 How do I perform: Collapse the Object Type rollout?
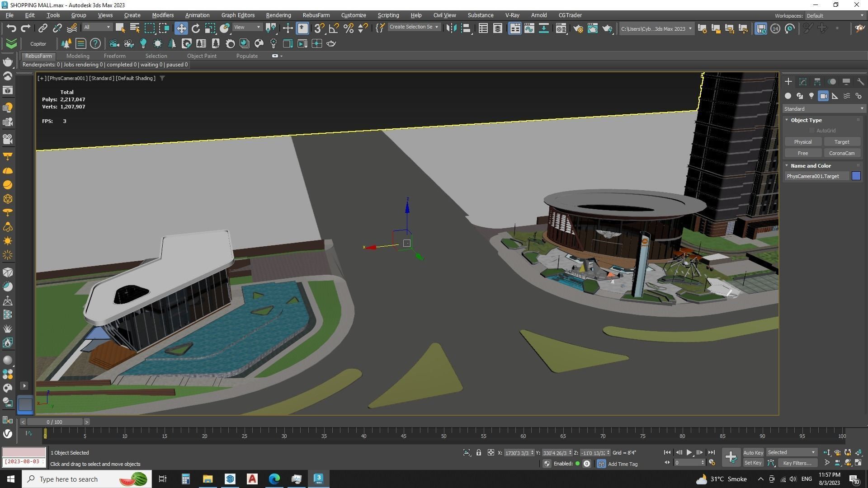tap(787, 120)
